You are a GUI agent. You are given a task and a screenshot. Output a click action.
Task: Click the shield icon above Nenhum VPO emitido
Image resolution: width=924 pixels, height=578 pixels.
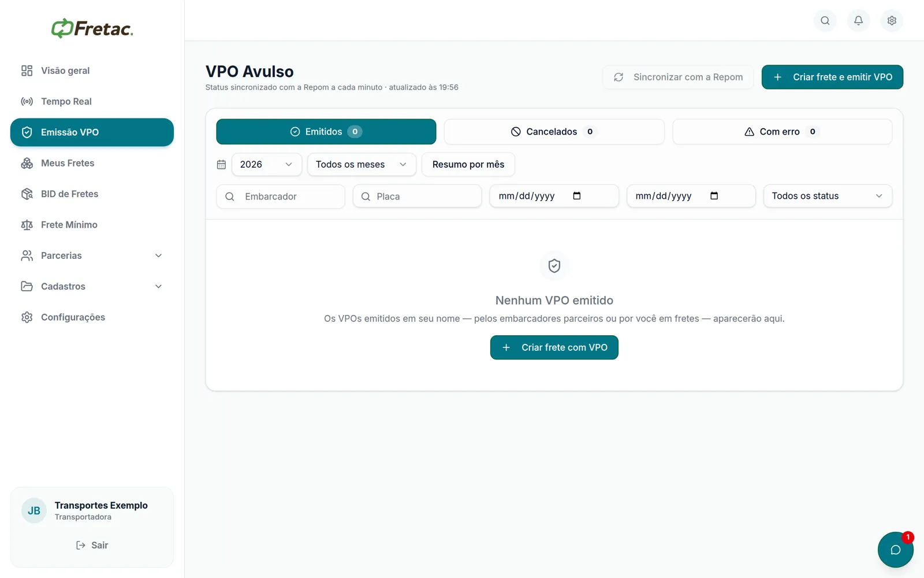554,266
